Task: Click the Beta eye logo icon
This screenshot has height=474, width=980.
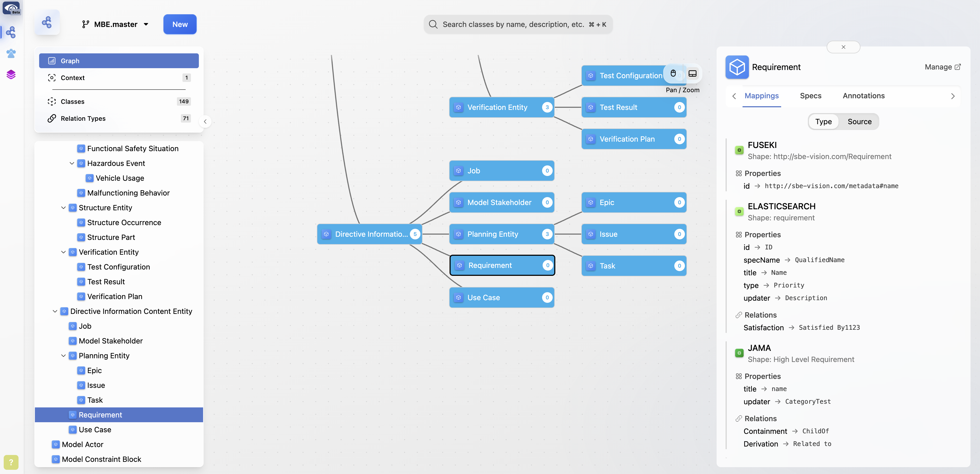Action: (x=11, y=8)
